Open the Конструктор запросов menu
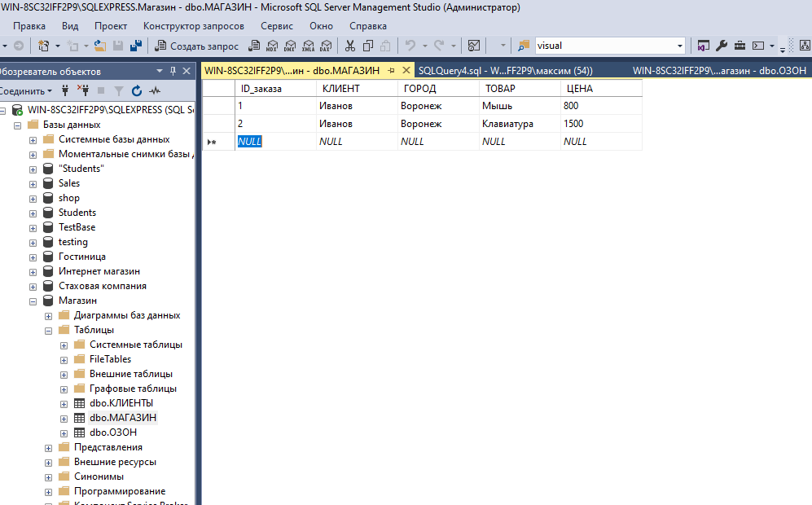Image resolution: width=812 pixels, height=505 pixels. coord(194,26)
